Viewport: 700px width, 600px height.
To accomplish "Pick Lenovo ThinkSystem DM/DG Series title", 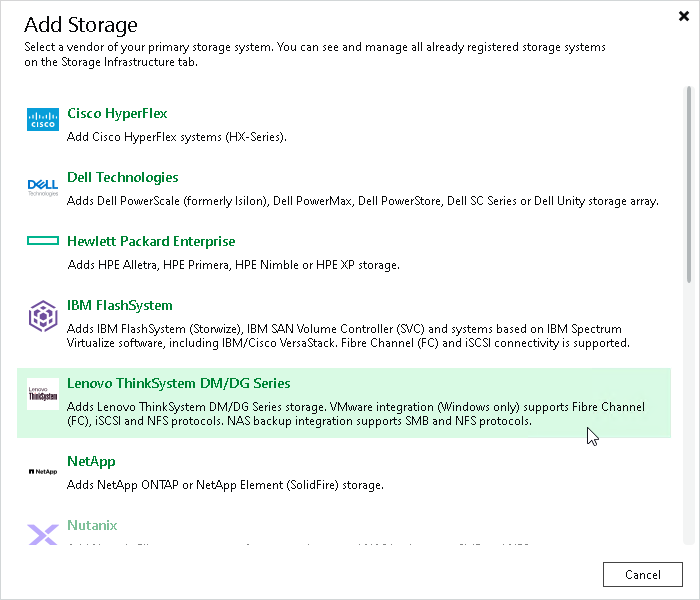I will click(179, 383).
